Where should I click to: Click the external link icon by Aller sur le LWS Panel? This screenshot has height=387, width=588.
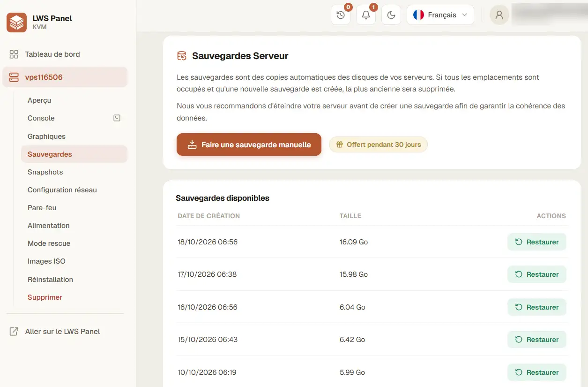point(14,332)
